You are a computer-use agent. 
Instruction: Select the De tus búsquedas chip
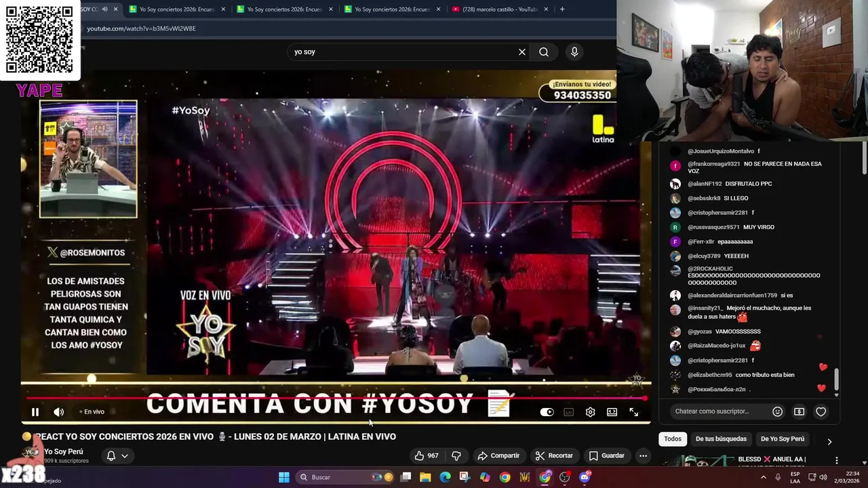point(721,439)
